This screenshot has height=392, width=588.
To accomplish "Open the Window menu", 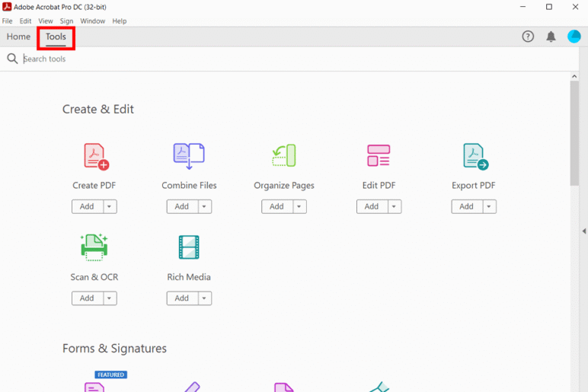I will coord(93,21).
